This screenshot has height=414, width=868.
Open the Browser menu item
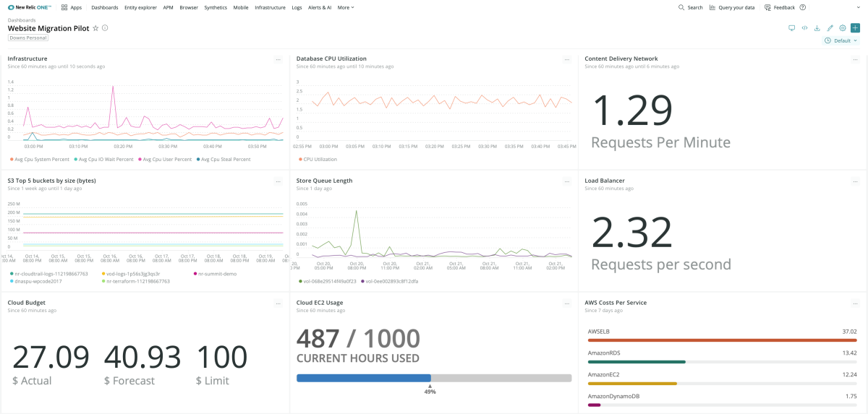(189, 7)
